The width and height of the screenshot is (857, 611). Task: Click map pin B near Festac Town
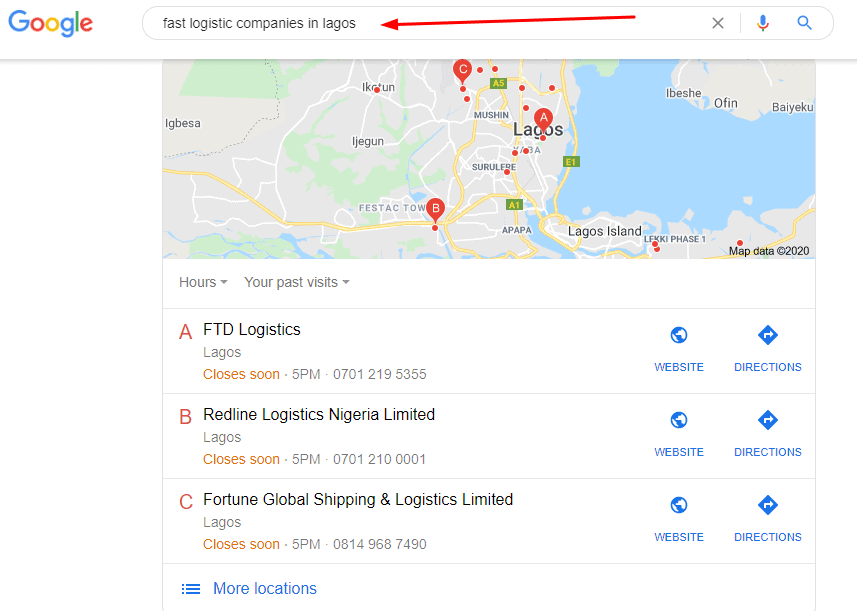point(435,210)
